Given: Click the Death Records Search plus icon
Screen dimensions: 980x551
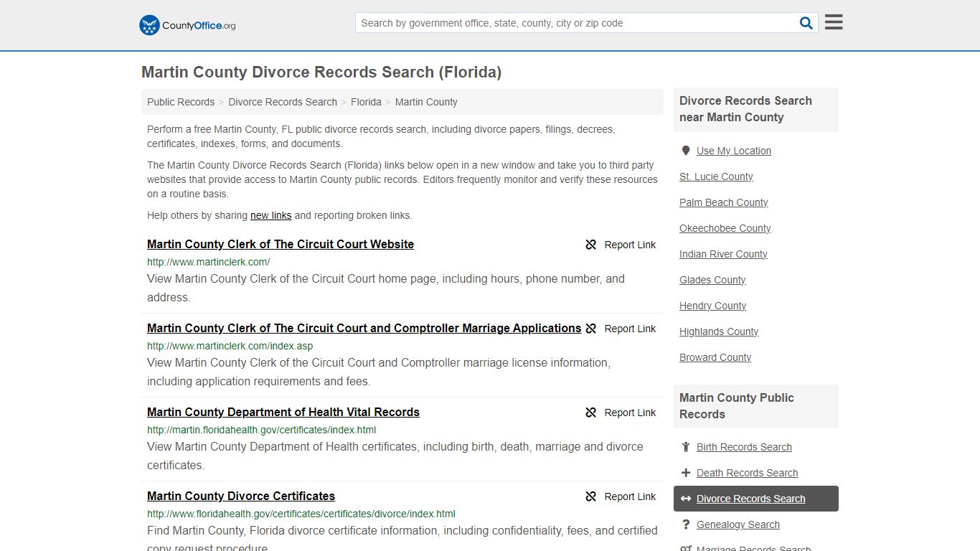Looking at the screenshot, I should (686, 473).
